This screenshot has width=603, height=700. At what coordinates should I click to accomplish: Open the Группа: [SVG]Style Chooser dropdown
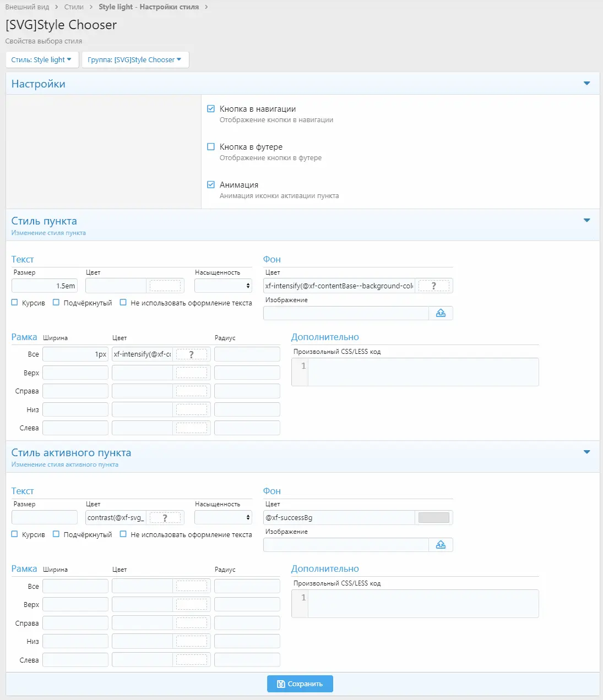tap(135, 60)
